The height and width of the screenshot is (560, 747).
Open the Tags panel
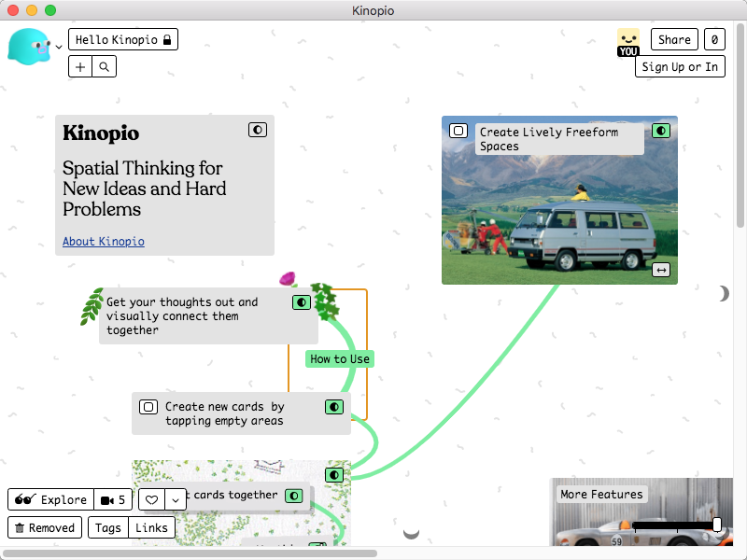point(108,527)
